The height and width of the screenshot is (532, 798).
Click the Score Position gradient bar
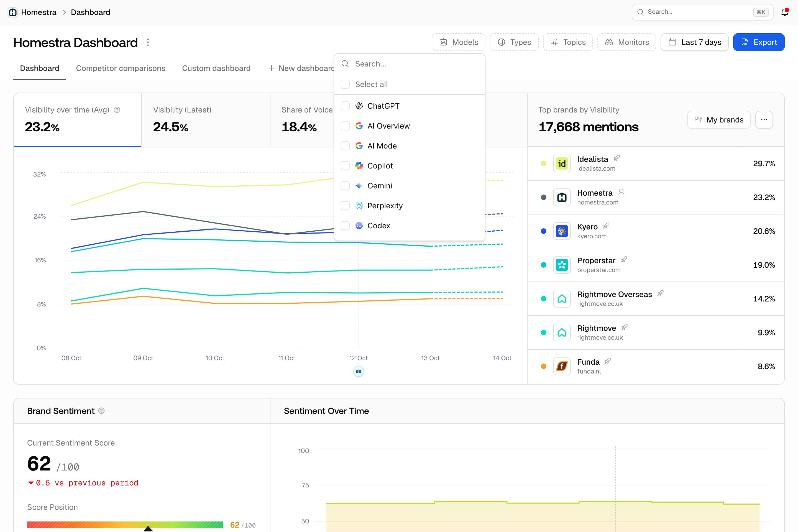coord(125,525)
